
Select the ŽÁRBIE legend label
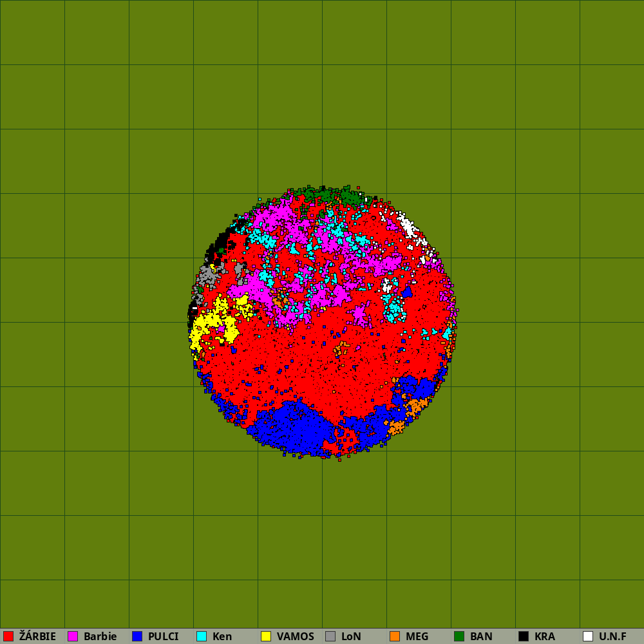pyautogui.click(x=37, y=636)
